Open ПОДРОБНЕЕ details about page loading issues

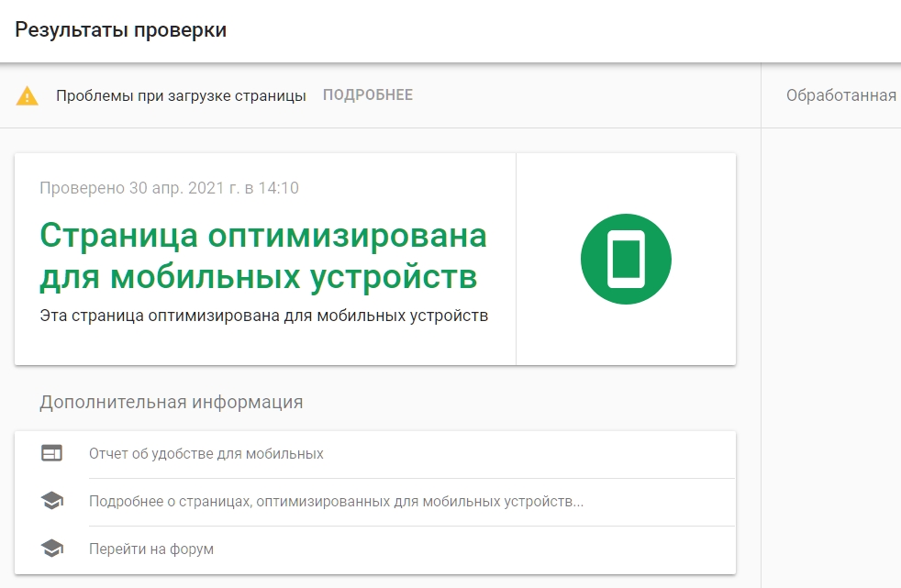(x=368, y=95)
